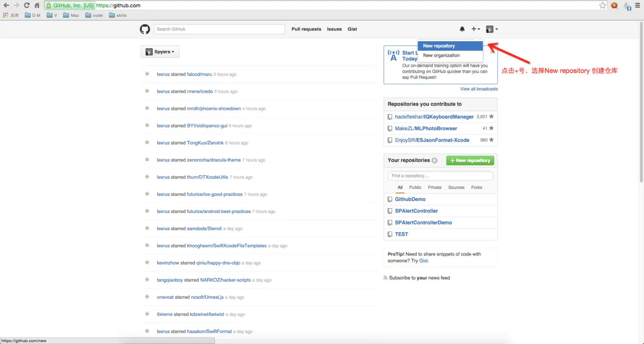The height and width of the screenshot is (344, 644).
Task: Open ncsoft/Unreal.js repository link
Action: pyautogui.click(x=207, y=298)
